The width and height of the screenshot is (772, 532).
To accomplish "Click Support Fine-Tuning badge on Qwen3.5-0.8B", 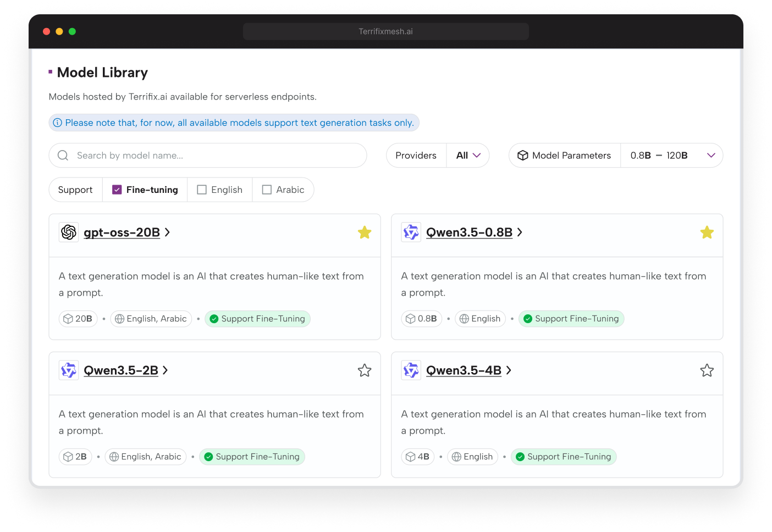I will [571, 319].
